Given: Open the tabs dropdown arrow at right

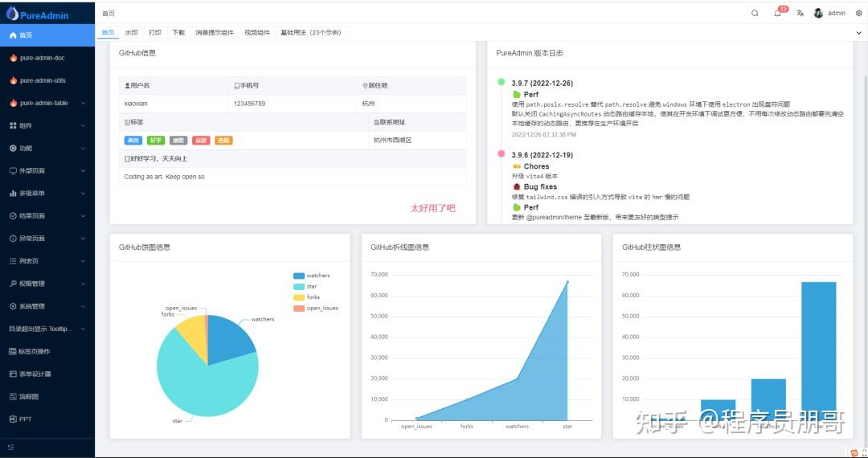Looking at the screenshot, I should pos(858,33).
